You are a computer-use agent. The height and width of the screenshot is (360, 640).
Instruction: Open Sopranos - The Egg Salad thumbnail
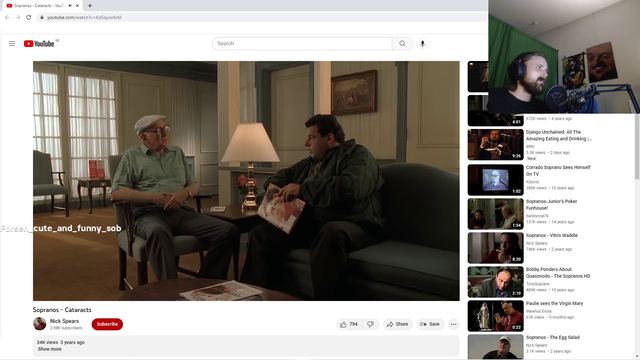point(495,347)
